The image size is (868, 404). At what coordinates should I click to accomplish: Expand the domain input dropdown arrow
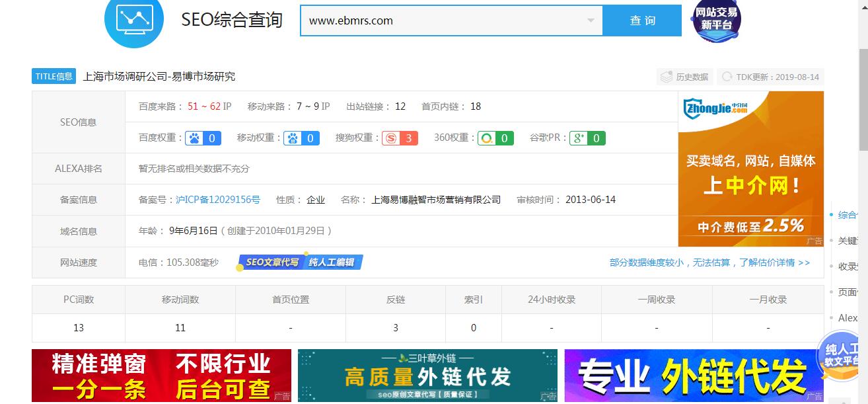pos(591,20)
